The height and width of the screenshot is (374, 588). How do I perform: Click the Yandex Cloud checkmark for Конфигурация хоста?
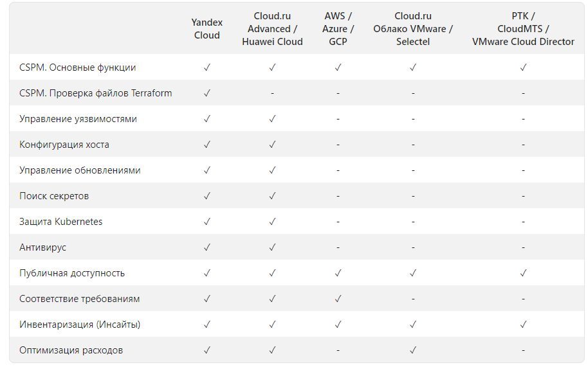[207, 145]
